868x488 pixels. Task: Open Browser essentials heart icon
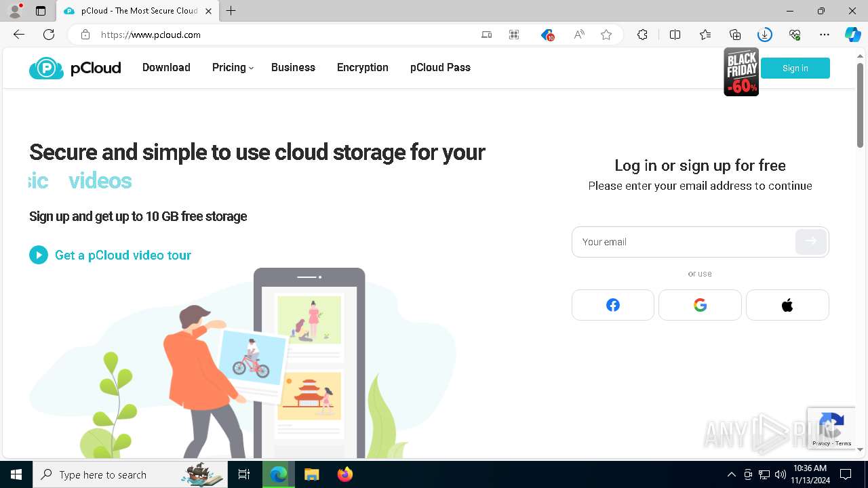tap(795, 35)
